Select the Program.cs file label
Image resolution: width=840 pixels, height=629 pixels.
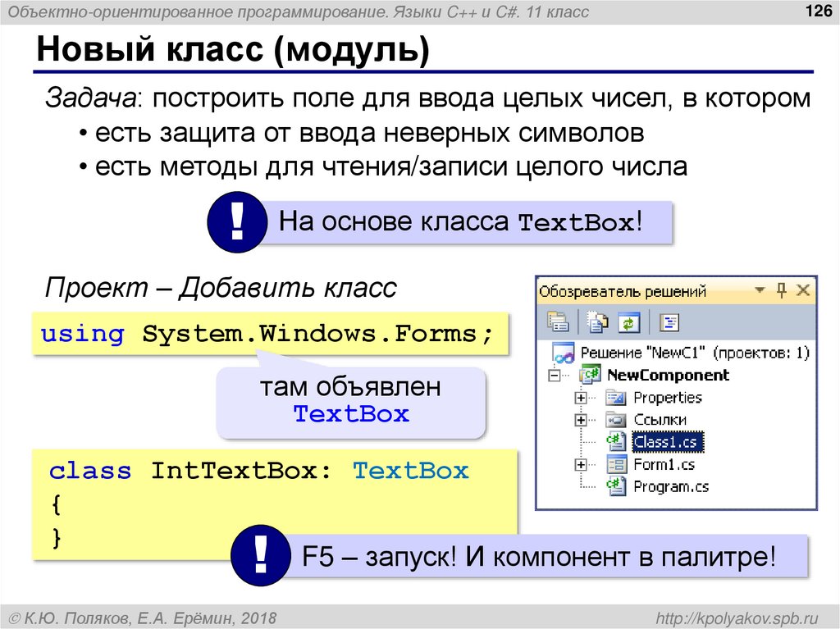(671, 486)
